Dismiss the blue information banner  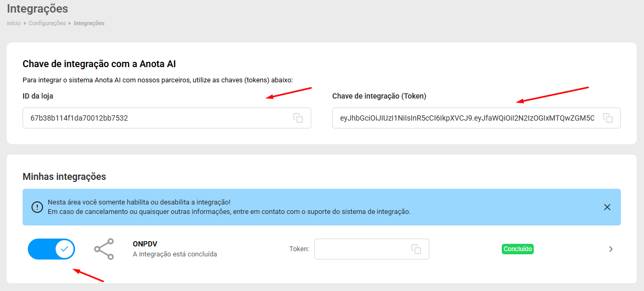(607, 207)
